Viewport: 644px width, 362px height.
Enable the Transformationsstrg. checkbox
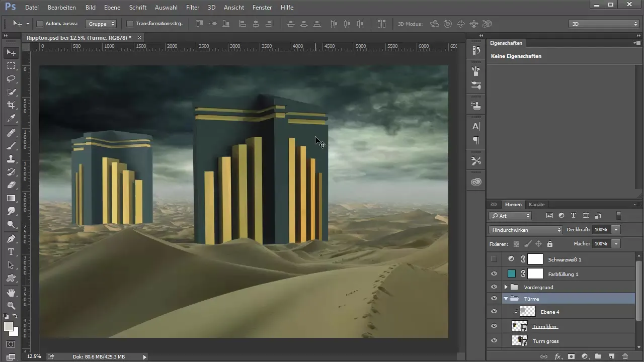point(130,23)
